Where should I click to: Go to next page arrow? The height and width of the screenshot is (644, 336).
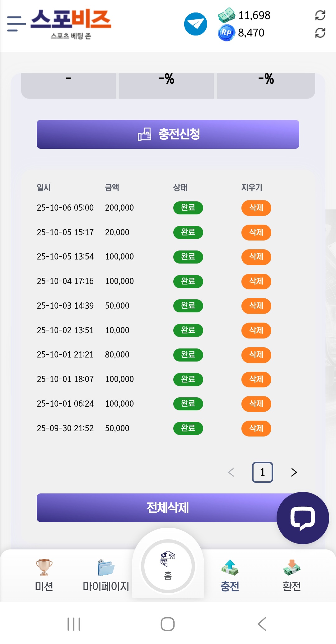point(294,472)
